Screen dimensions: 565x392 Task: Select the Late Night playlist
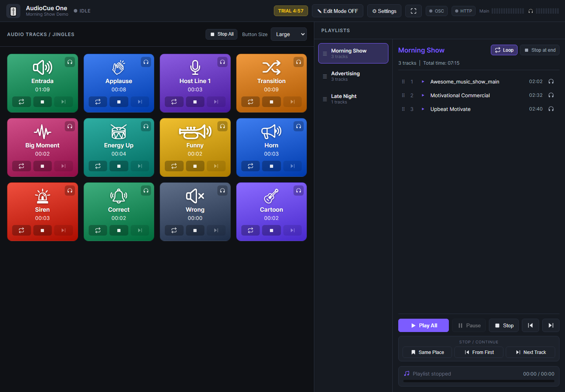point(353,99)
